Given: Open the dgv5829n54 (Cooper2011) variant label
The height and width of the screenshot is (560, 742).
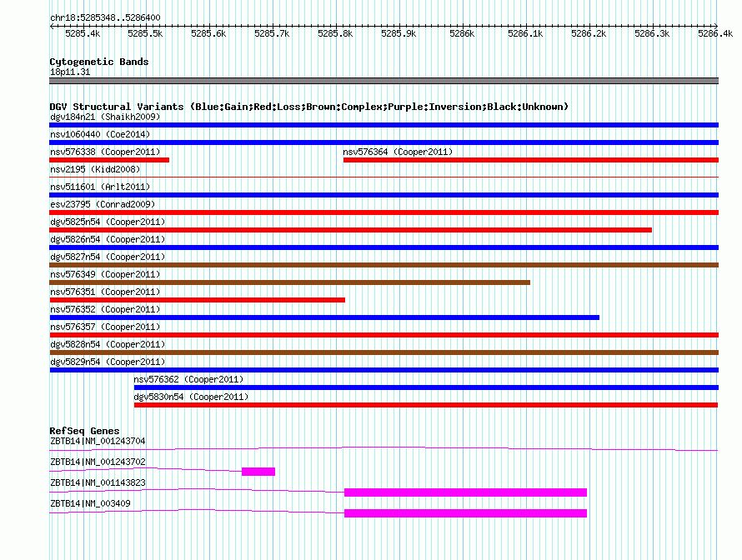Looking at the screenshot, I should [x=108, y=362].
